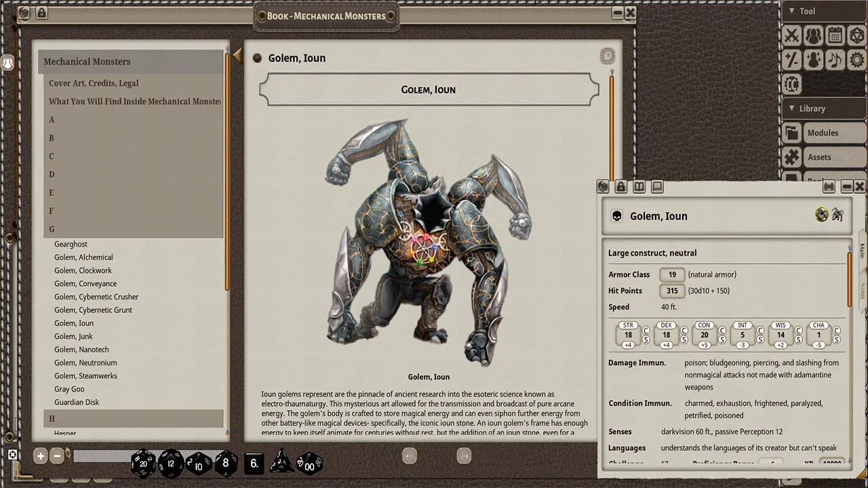The width and height of the screenshot is (868, 488).
Task: Click the Armor Class 19 field
Action: [x=672, y=274]
